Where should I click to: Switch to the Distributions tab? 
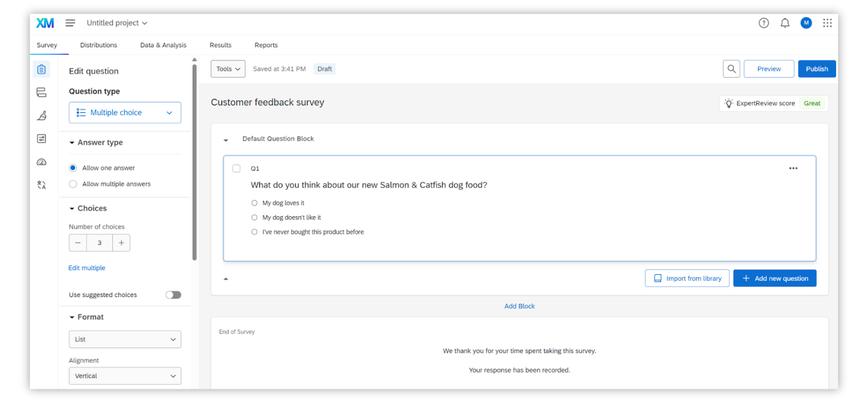click(x=98, y=45)
